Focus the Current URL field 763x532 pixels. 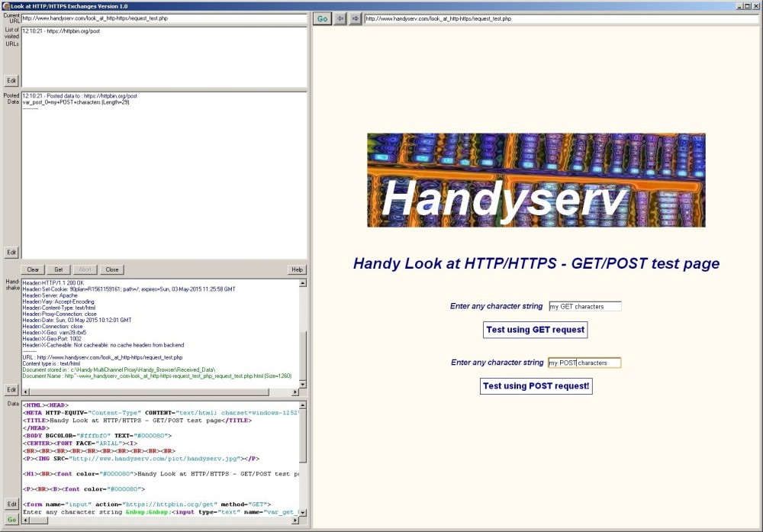point(164,18)
